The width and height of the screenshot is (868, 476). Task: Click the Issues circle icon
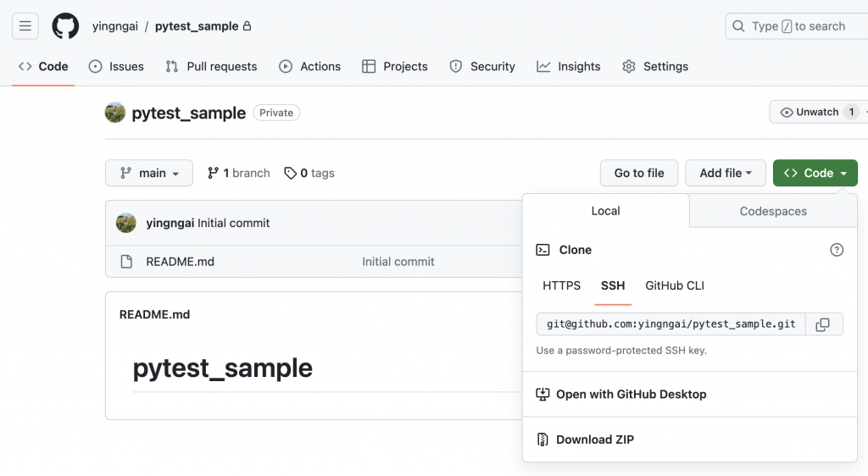pos(95,66)
